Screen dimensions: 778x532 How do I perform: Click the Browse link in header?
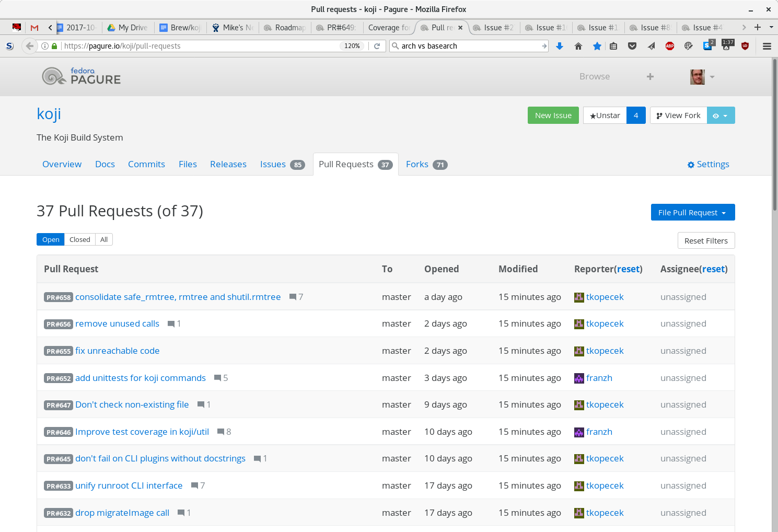595,76
